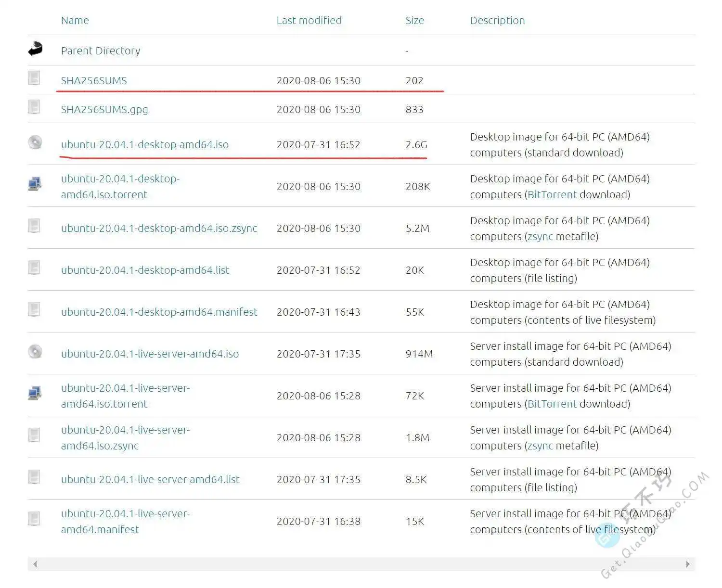Download the desktop-amd64.iso.torrent file

click(120, 186)
